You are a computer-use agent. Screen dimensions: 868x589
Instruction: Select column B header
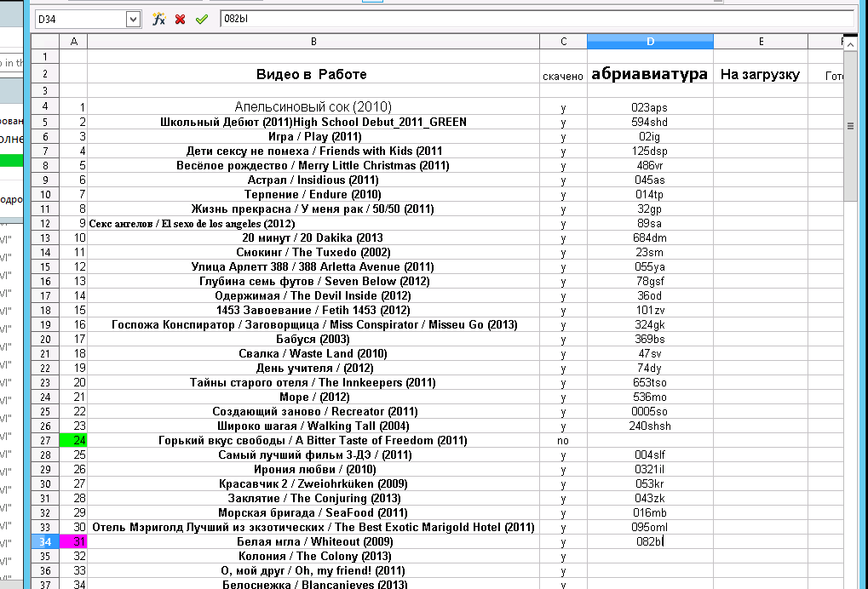[x=313, y=42]
